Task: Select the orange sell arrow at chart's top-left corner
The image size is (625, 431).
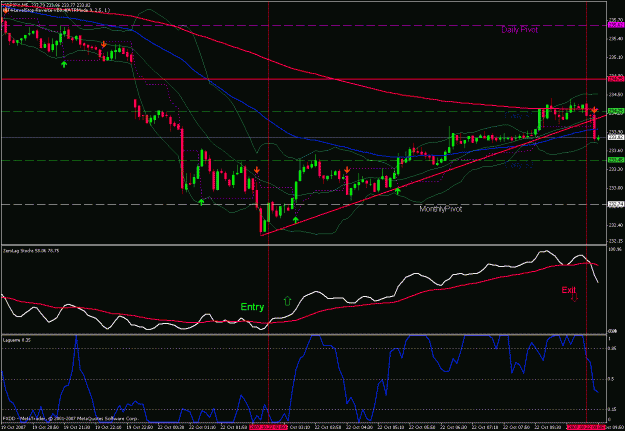Action: [4, 11]
